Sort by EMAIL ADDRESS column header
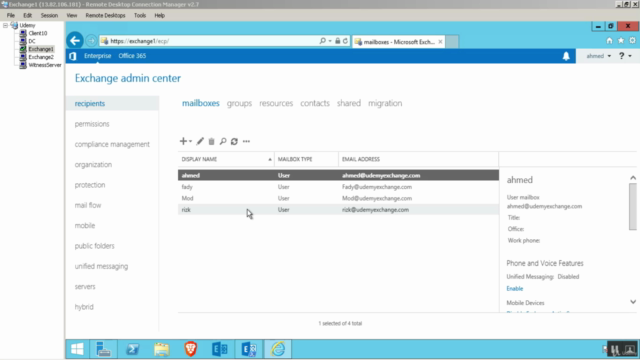The image size is (640, 360). point(418,159)
